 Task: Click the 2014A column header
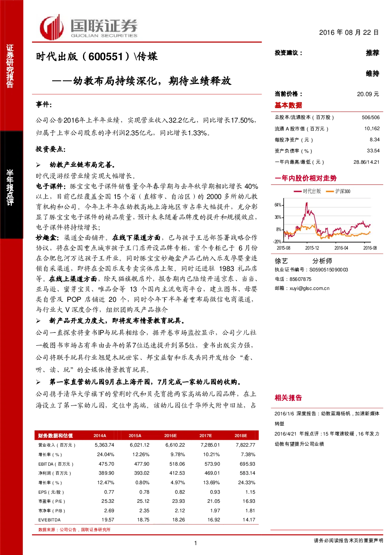(x=100, y=436)
